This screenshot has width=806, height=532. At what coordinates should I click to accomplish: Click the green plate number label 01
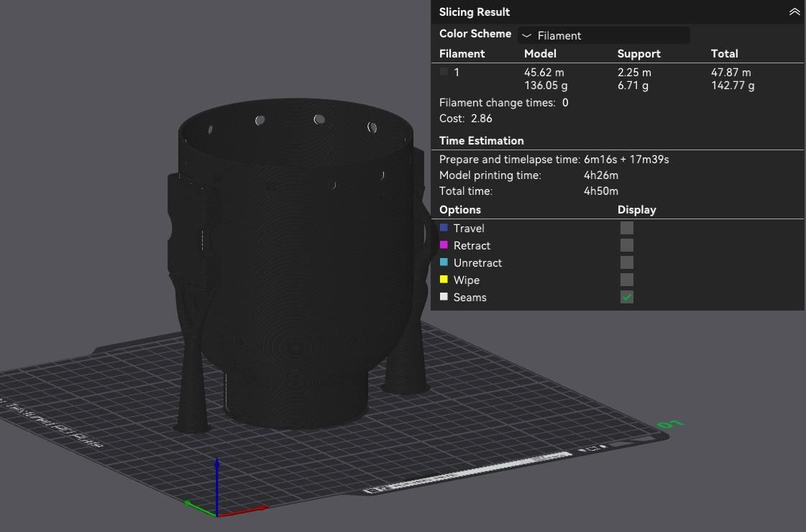pyautogui.click(x=671, y=424)
